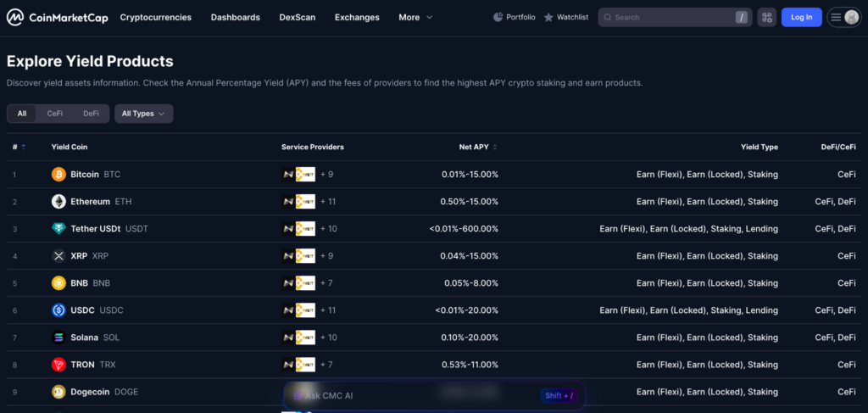This screenshot has width=868, height=413.
Task: Click the Tether USDt coin icon
Action: (x=58, y=229)
